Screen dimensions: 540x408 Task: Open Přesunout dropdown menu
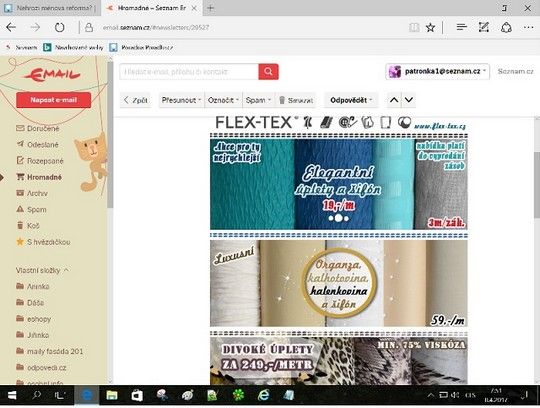181,100
